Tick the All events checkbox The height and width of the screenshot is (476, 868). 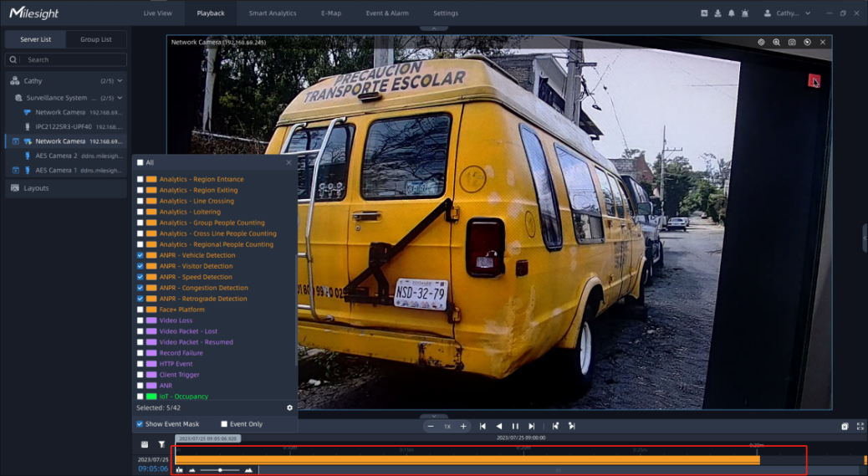click(140, 163)
